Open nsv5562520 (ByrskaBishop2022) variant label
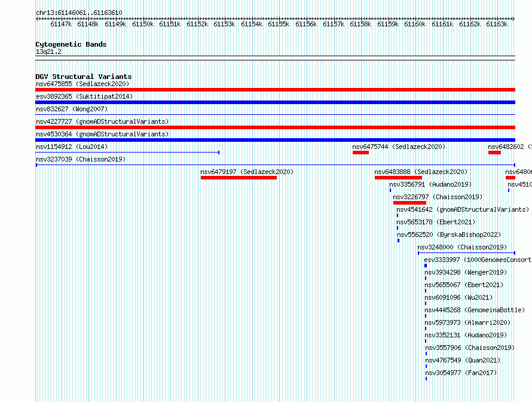The height and width of the screenshot is (402, 532). [449, 234]
